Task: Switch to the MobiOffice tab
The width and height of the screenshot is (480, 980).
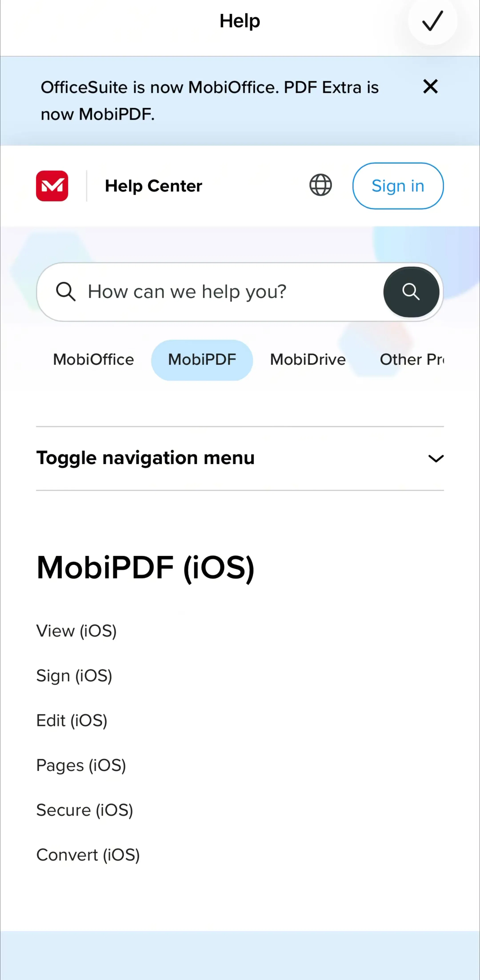Action: coord(93,360)
